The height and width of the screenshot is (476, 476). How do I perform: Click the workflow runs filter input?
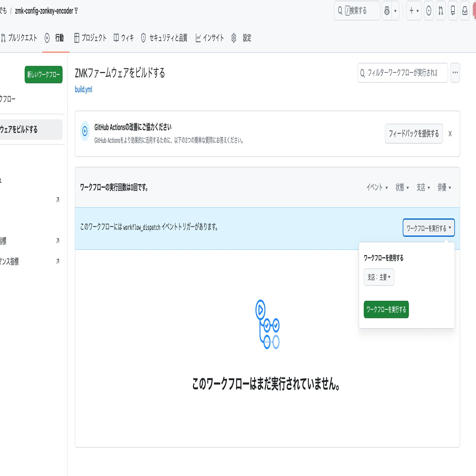403,73
